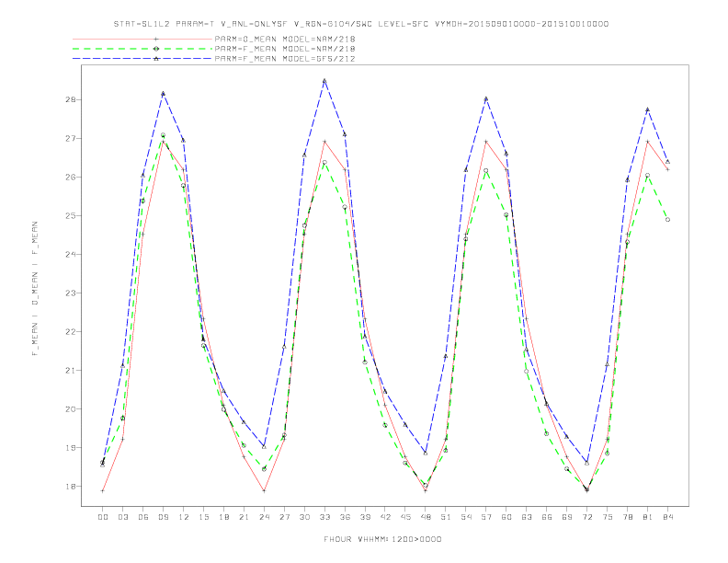Select legend entry PARM=F_MEAN MODEL=GFS/212

(x=285, y=59)
